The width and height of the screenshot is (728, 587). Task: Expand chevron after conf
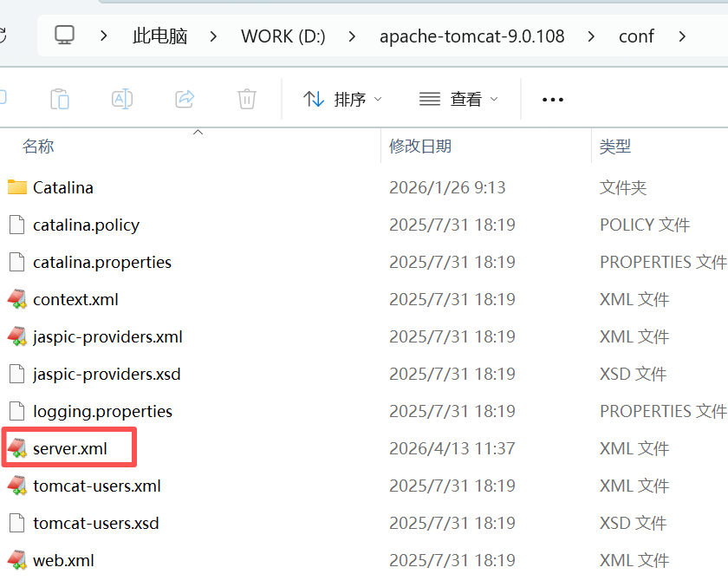[x=682, y=36]
